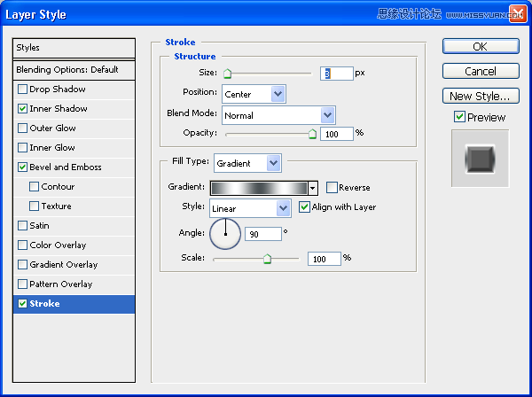532x397 pixels.
Task: Close the Layer Style dialog
Action: click(x=518, y=14)
